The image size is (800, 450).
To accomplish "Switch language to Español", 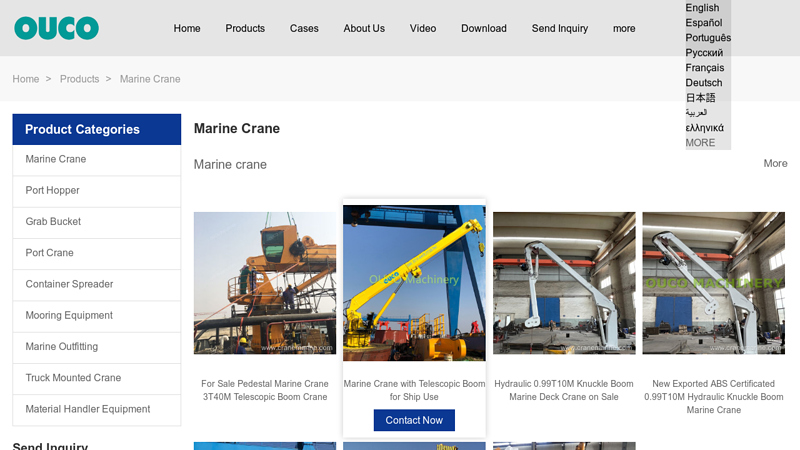I will click(704, 22).
